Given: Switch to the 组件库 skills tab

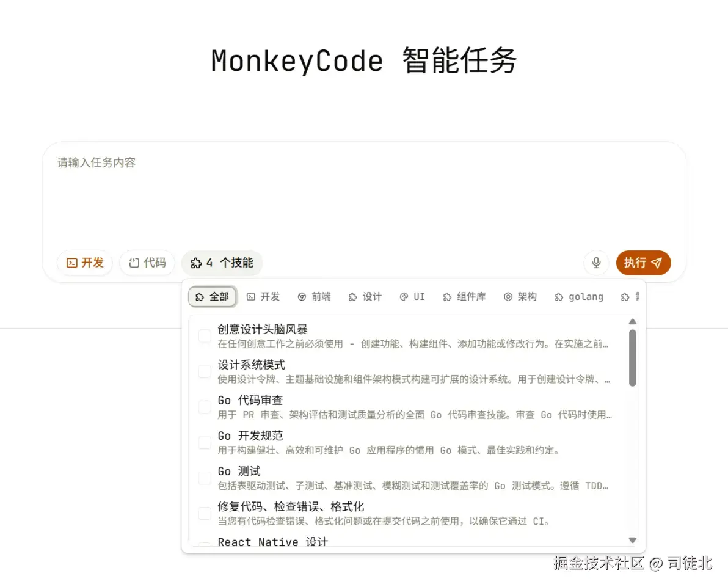Looking at the screenshot, I should (464, 297).
